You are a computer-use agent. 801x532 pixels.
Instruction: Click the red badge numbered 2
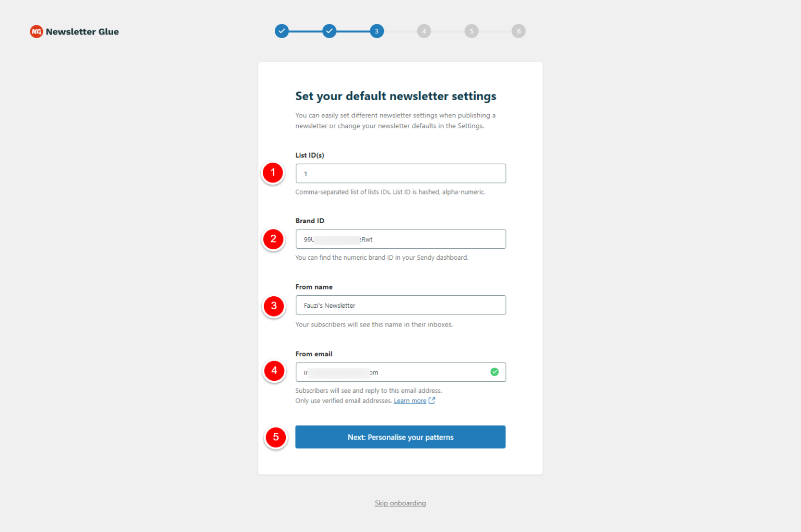tap(273, 238)
